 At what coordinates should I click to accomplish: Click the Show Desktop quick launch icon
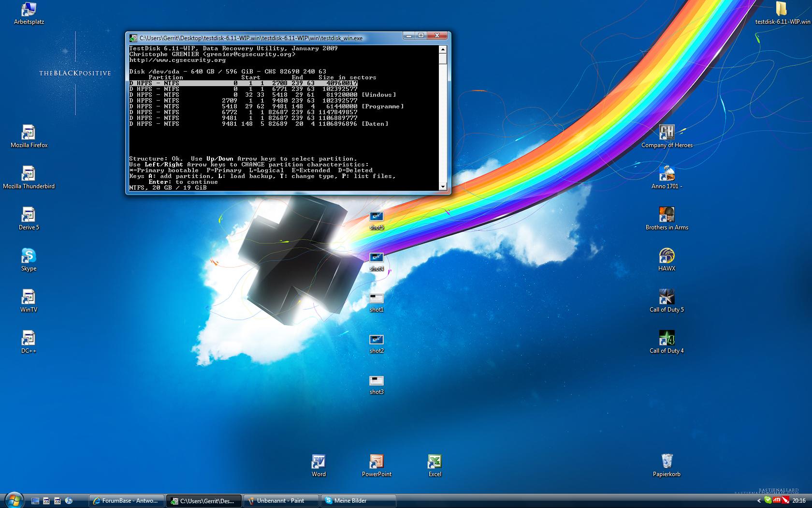(35, 501)
